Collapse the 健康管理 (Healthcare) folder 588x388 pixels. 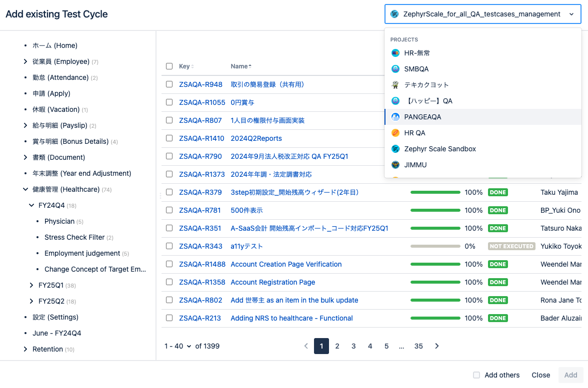coord(25,190)
